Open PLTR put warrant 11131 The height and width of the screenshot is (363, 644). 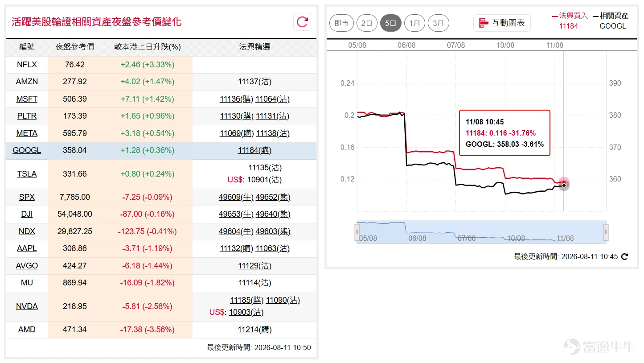click(272, 116)
